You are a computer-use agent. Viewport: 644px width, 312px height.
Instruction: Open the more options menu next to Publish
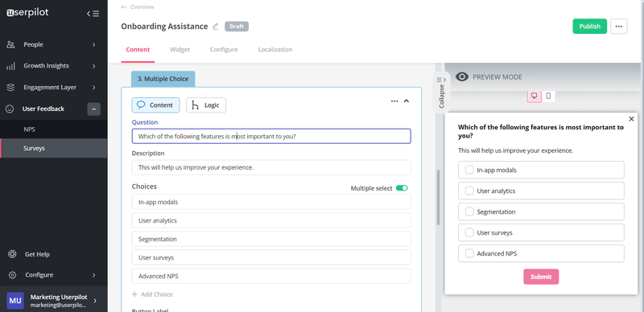(x=618, y=27)
